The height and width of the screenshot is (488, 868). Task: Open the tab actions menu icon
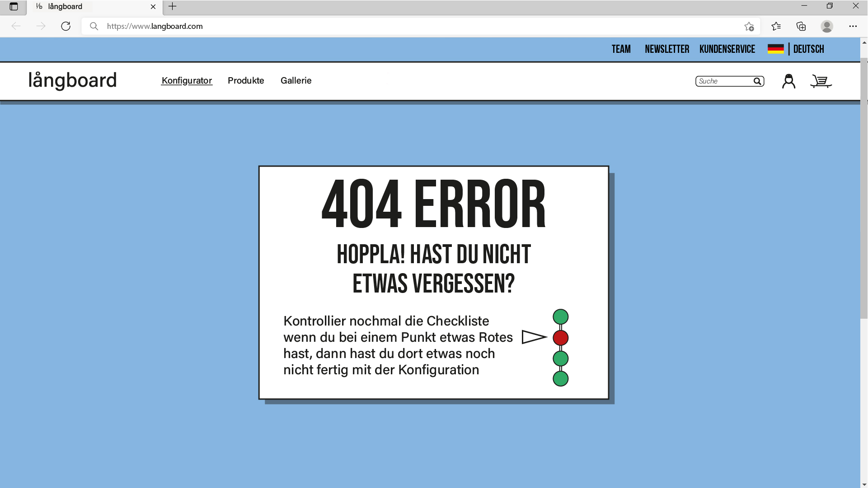(14, 6)
